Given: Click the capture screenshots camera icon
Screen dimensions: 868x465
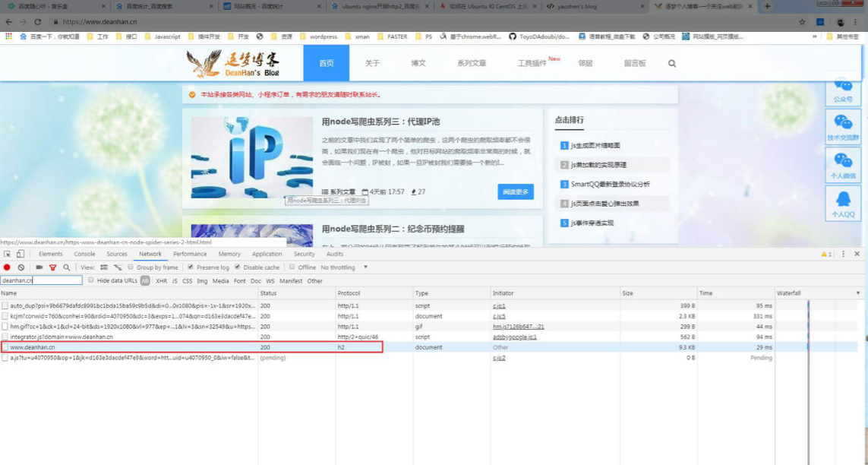Looking at the screenshot, I should pos(39,267).
